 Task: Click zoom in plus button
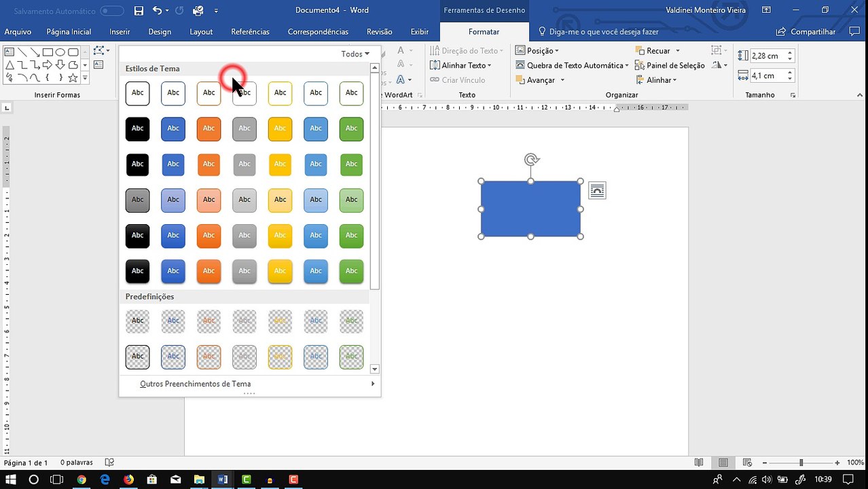(837, 463)
